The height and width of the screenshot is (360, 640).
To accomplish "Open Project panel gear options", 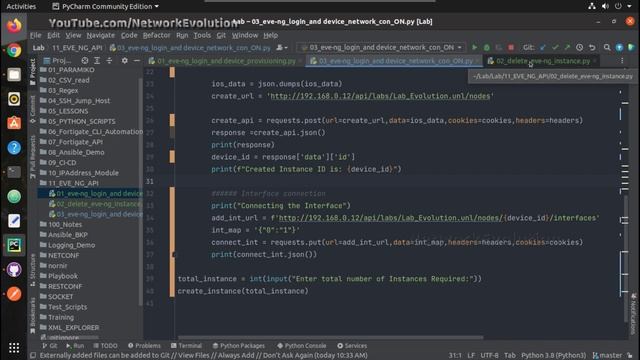I will point(124,60).
